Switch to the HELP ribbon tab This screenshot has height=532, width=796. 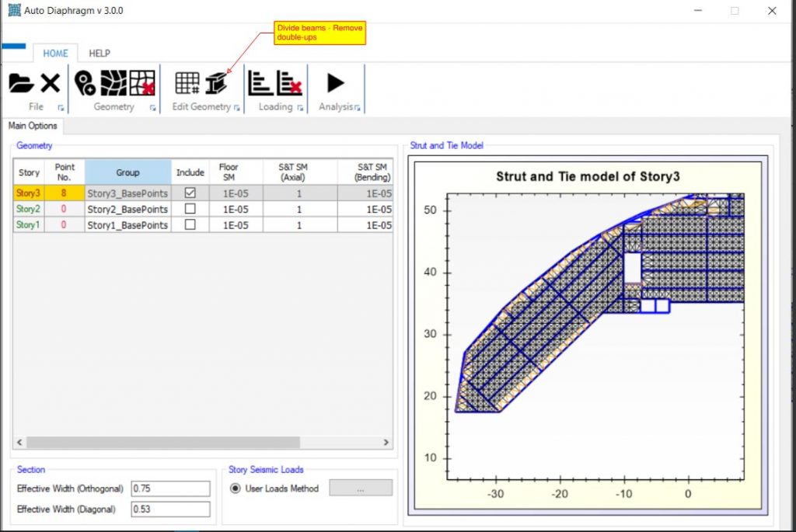pyautogui.click(x=99, y=54)
